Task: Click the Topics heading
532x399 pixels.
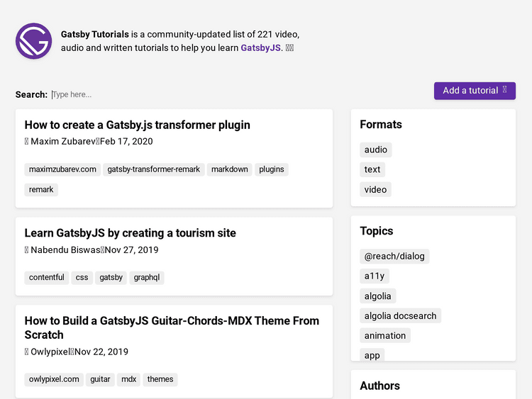Action: click(x=376, y=231)
